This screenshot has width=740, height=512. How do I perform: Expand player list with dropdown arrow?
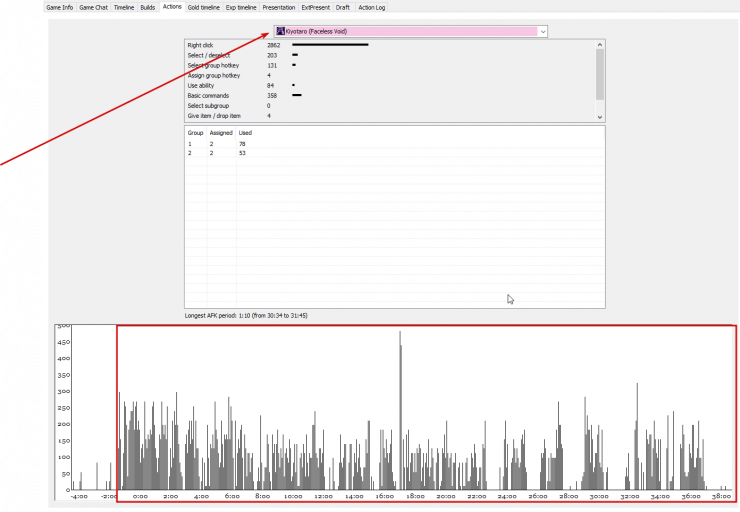click(x=543, y=32)
